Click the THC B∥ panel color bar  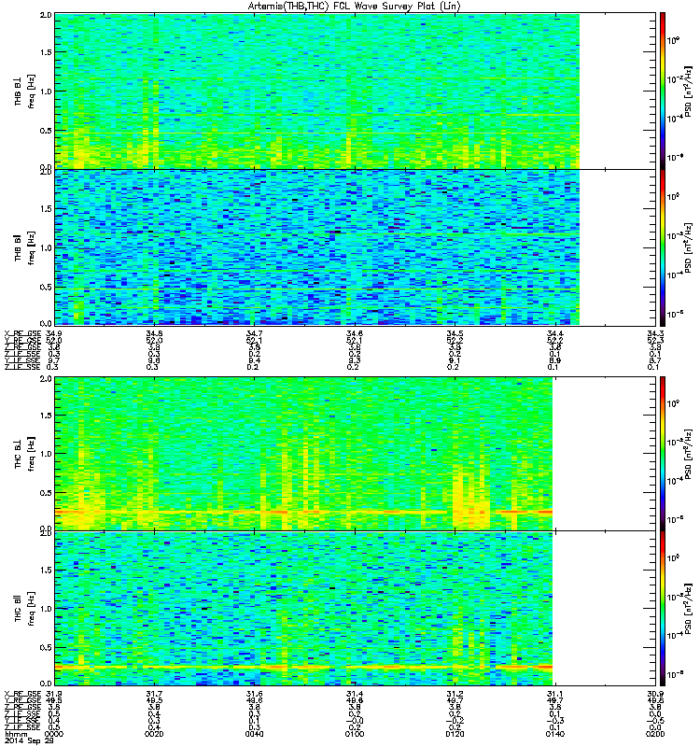coord(663,609)
